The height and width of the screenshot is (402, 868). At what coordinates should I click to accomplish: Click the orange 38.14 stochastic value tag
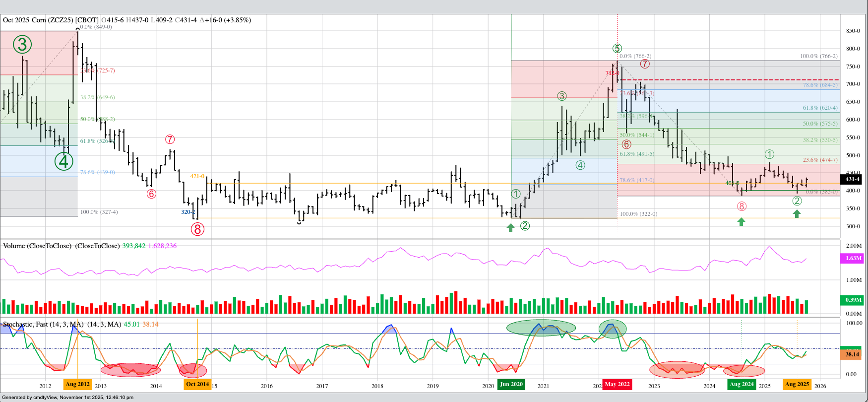852,354
